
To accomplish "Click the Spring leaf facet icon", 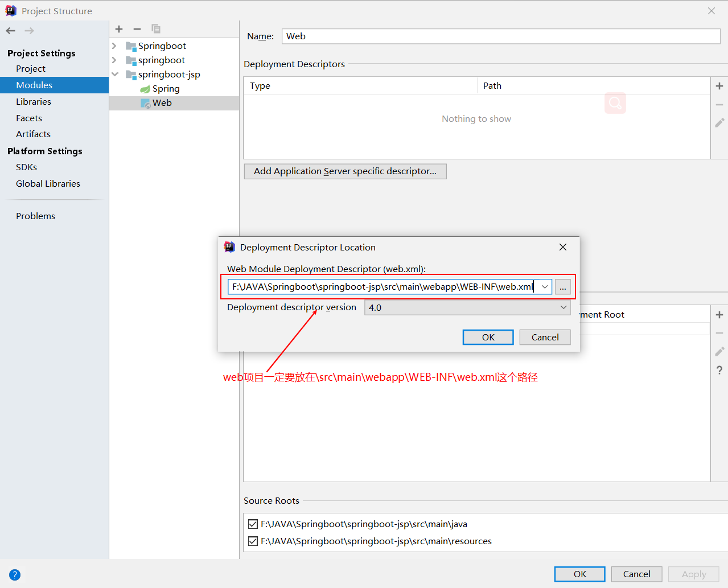I will (x=145, y=89).
